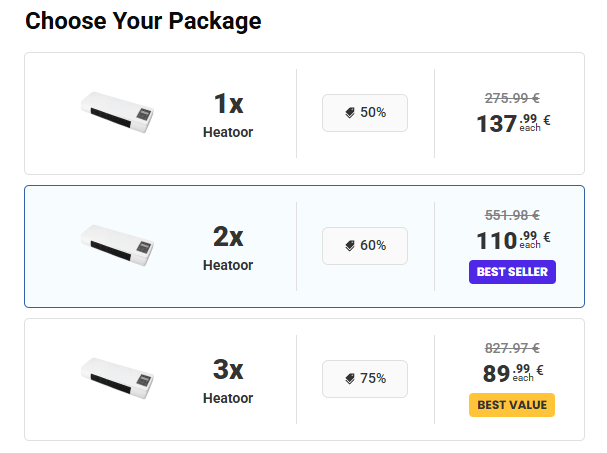The image size is (607, 453).
Task: Click the 2x package product image
Action: [116, 244]
